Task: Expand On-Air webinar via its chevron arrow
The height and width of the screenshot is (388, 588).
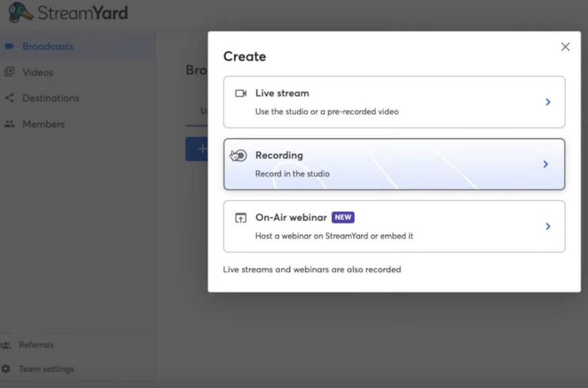Action: pos(548,226)
